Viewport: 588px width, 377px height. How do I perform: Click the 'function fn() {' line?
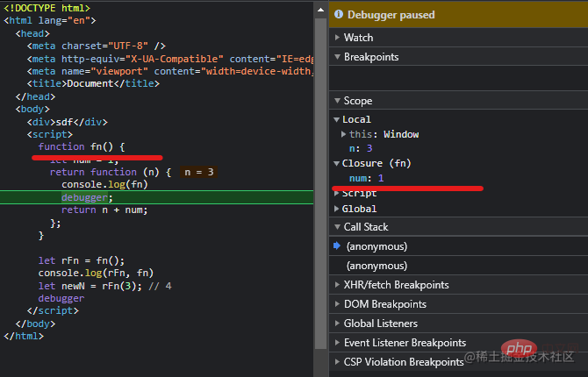(82, 146)
